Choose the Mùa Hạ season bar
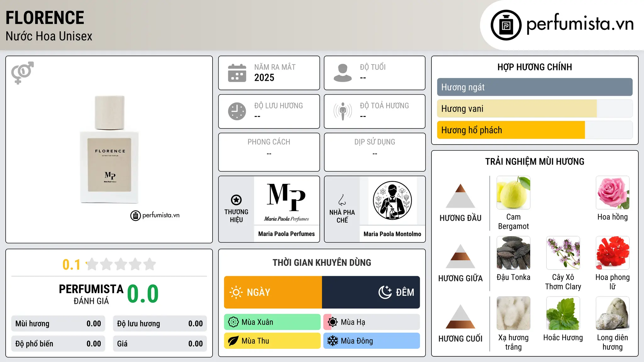 (x=372, y=322)
